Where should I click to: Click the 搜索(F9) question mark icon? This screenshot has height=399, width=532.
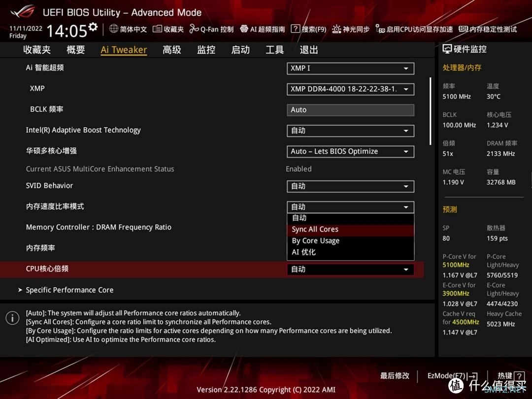point(296,29)
